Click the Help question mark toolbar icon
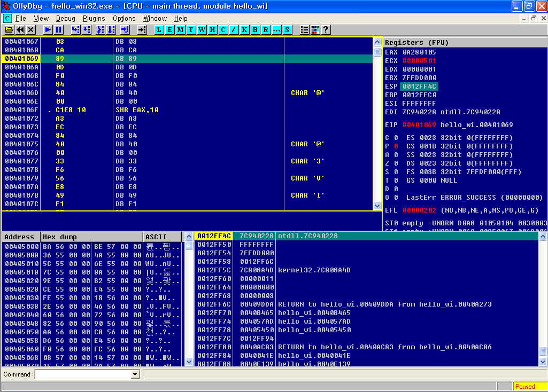 325,30
